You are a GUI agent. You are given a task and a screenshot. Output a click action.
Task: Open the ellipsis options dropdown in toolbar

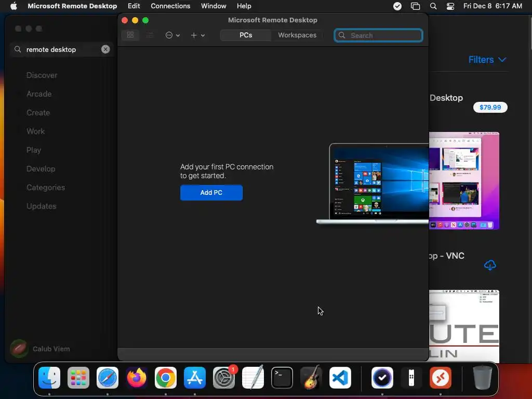(172, 35)
